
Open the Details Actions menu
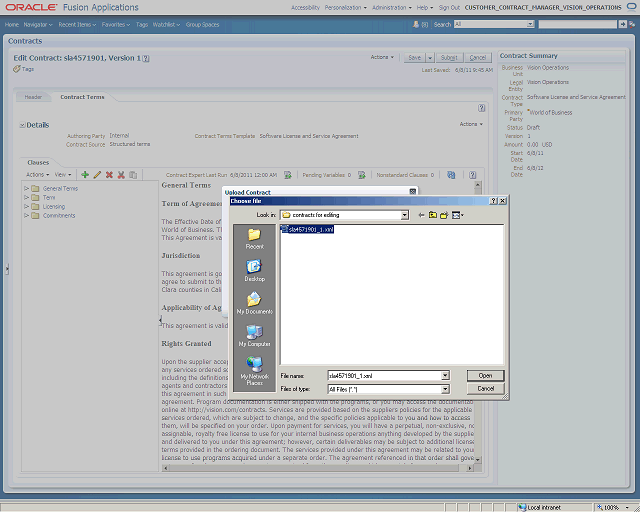pyautogui.click(x=471, y=124)
